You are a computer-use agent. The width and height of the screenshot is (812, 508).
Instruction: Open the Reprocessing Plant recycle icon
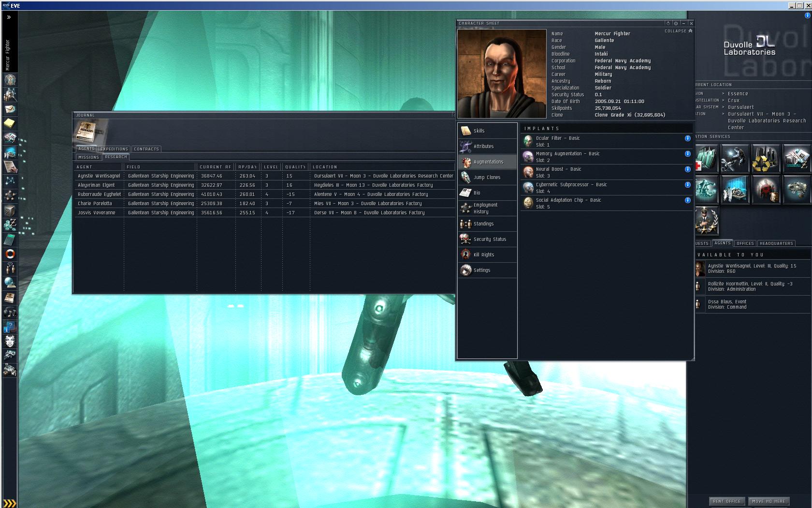click(766, 159)
